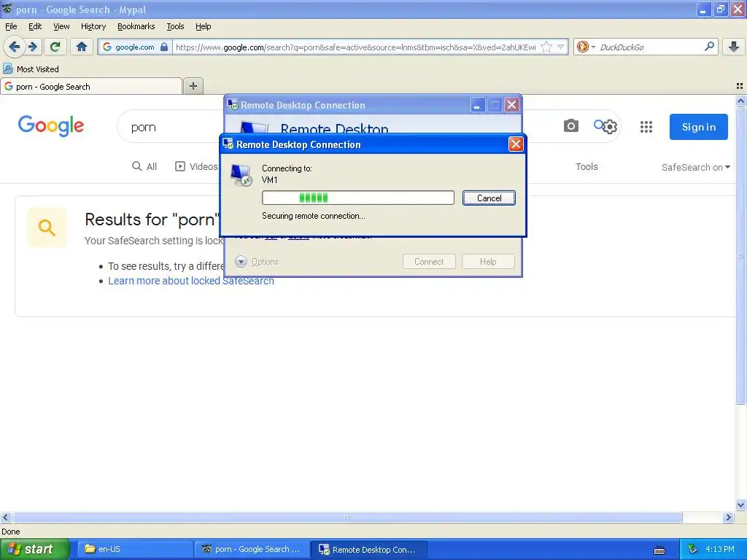Open the downloads arrow button
The height and width of the screenshot is (560, 747).
click(x=734, y=47)
